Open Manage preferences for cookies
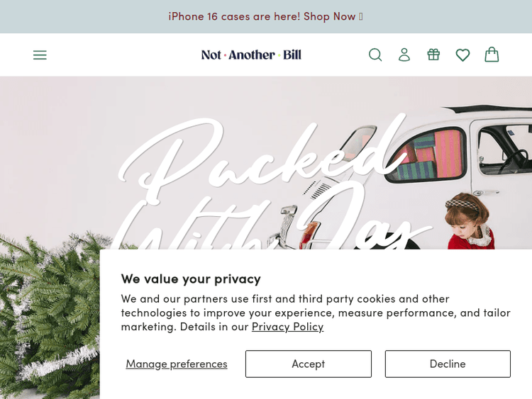The height and width of the screenshot is (399, 532). point(177,364)
